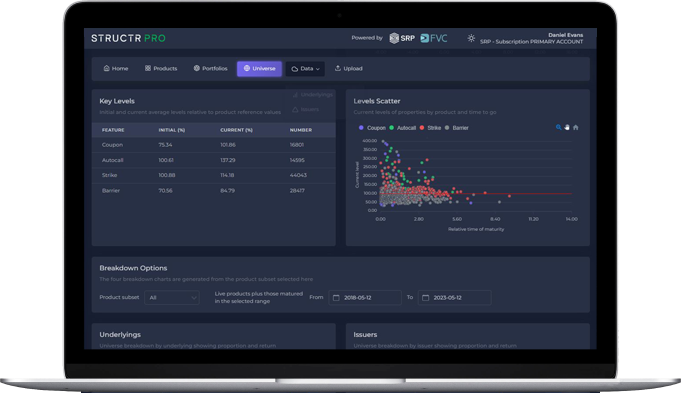The width and height of the screenshot is (681, 393).
Task: Click the Levels Scatter panel title
Action: click(x=377, y=101)
